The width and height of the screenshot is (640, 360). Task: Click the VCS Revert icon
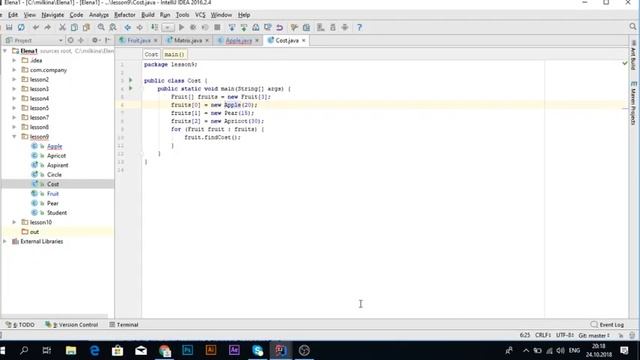(x=280, y=27)
